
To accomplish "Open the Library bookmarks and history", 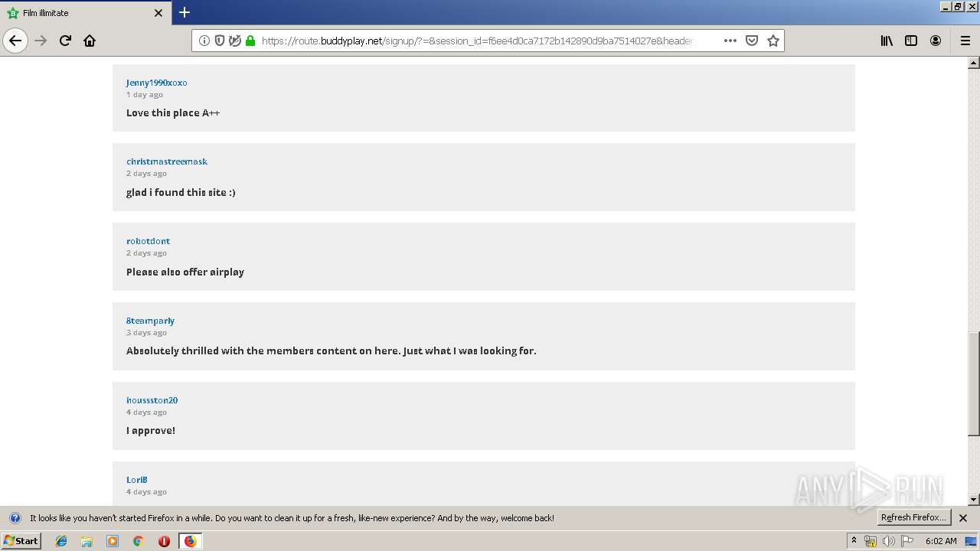I will tap(887, 41).
